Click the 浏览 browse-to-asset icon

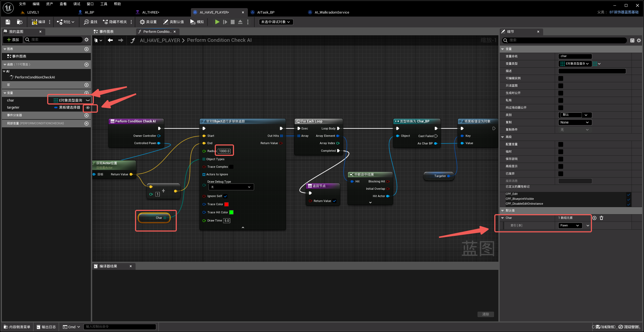tap(19, 22)
